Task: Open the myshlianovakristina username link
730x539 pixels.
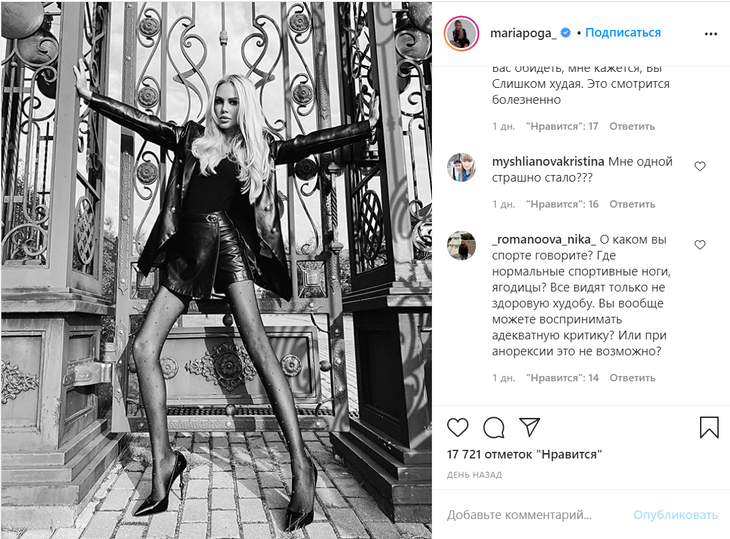Action: coord(548,162)
